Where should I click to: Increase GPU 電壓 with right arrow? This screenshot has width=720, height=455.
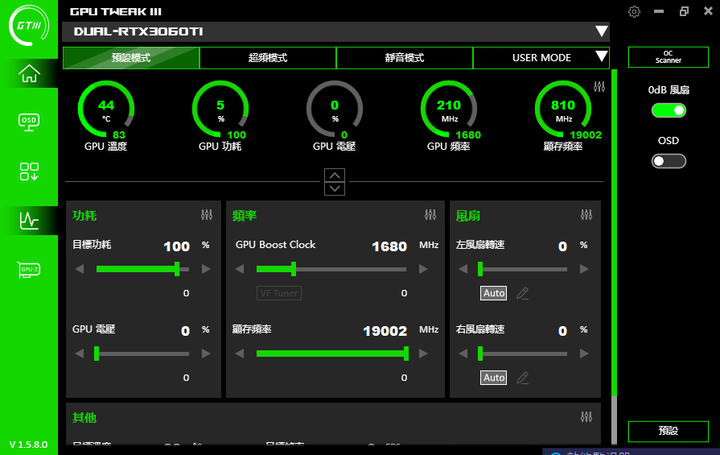[206, 354]
